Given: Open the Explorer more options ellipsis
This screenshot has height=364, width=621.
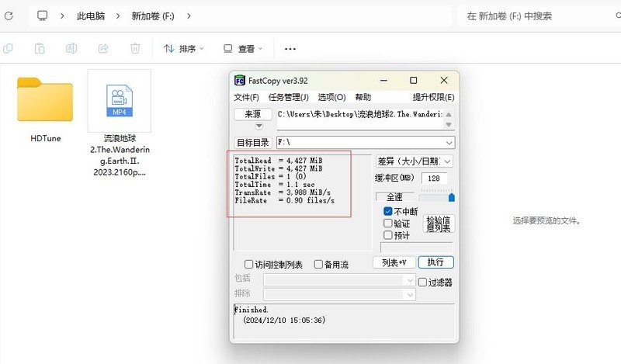Looking at the screenshot, I should 290,49.
